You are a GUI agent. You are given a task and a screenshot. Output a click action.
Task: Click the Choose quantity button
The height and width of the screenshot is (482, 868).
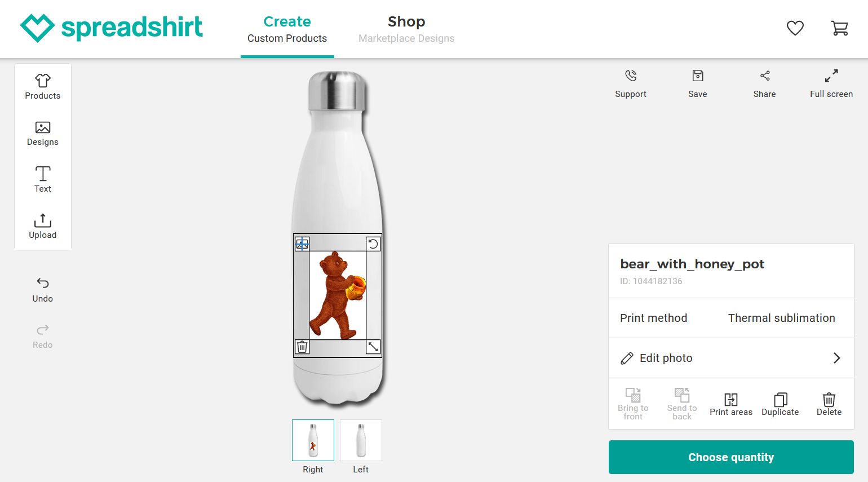coord(731,457)
